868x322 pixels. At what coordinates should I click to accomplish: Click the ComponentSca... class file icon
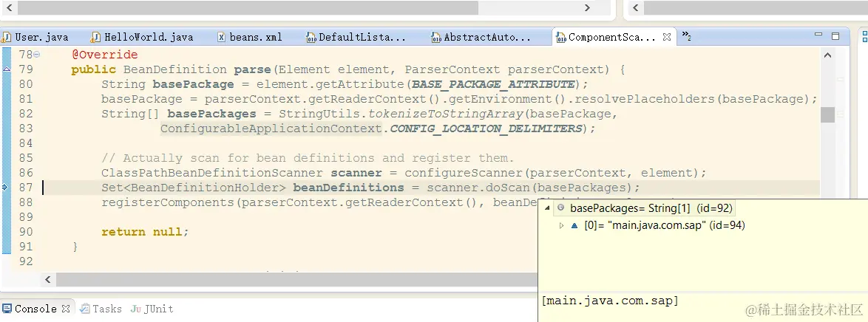tap(560, 38)
